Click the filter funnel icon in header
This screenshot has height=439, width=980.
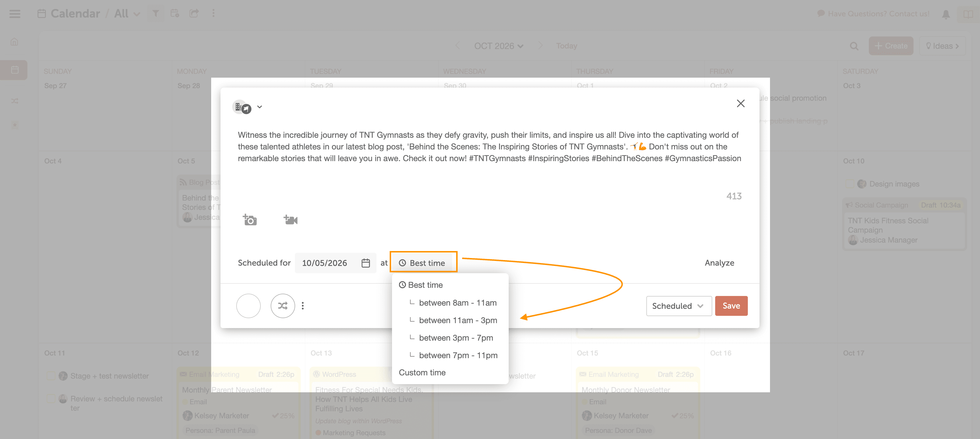click(x=155, y=14)
